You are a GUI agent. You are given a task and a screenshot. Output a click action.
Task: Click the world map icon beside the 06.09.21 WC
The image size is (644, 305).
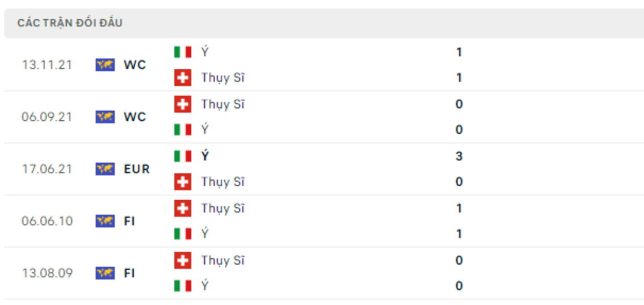click(105, 117)
